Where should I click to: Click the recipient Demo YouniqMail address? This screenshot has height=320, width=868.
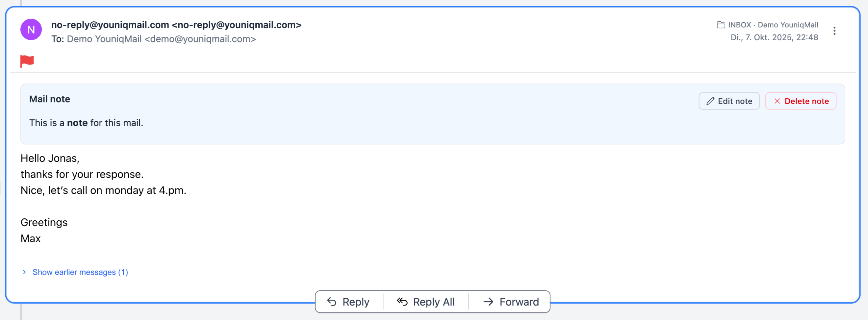point(161,39)
